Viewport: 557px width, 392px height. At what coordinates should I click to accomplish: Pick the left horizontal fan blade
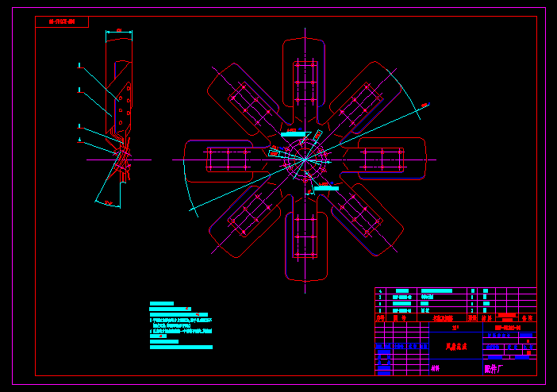point(225,159)
